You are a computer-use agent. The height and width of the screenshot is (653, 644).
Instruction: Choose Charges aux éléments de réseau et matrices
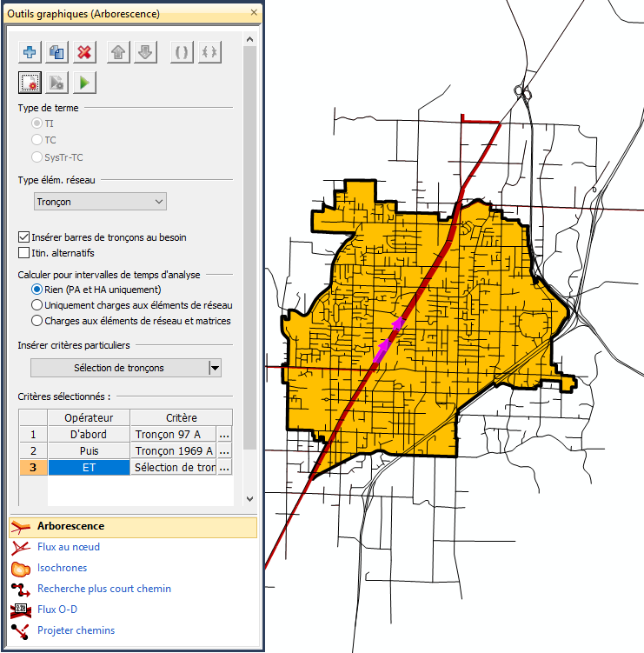(x=37, y=321)
